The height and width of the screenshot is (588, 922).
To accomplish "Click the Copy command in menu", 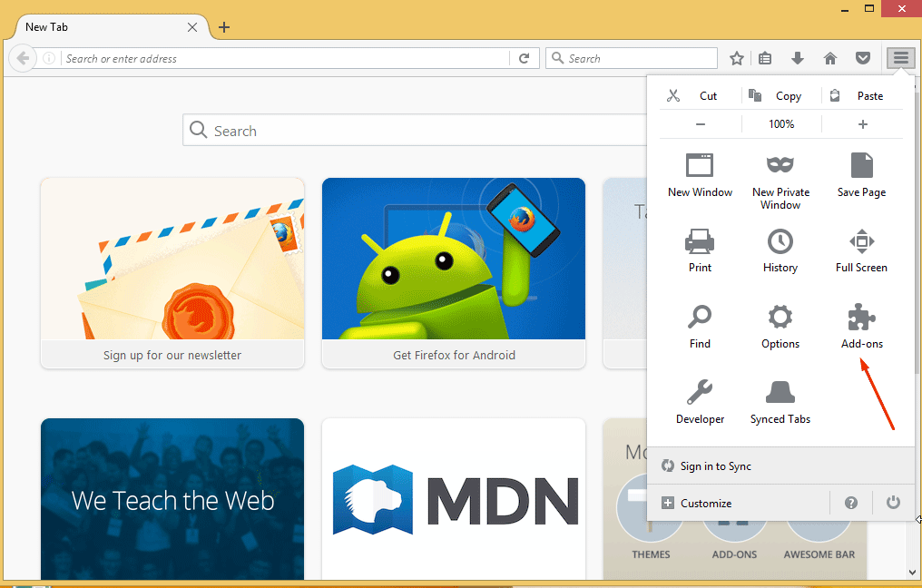I will 781,96.
